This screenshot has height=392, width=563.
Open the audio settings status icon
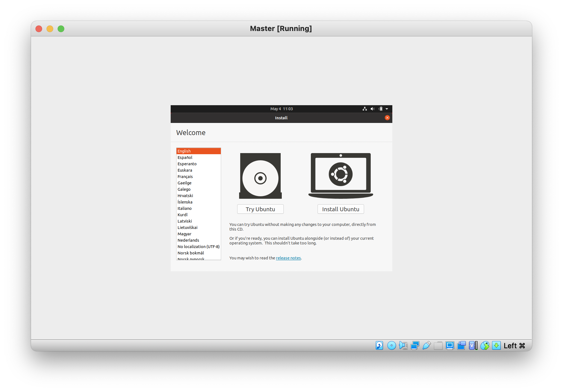403,345
